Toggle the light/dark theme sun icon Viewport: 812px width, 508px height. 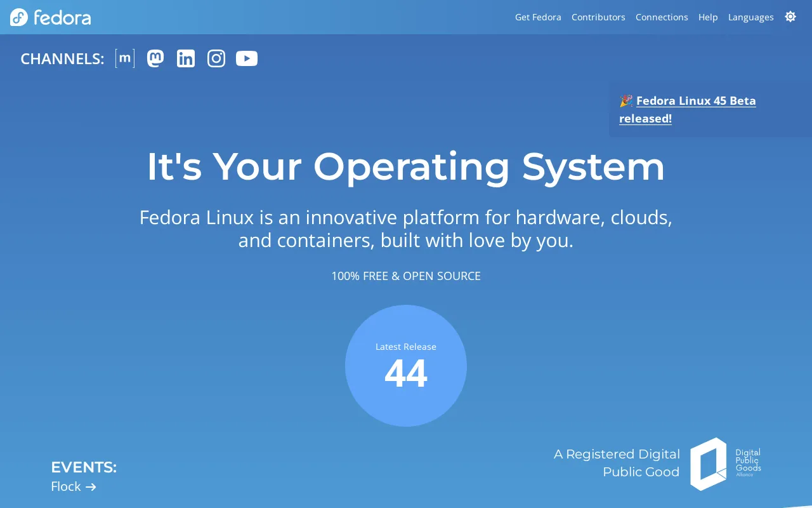[x=790, y=17]
